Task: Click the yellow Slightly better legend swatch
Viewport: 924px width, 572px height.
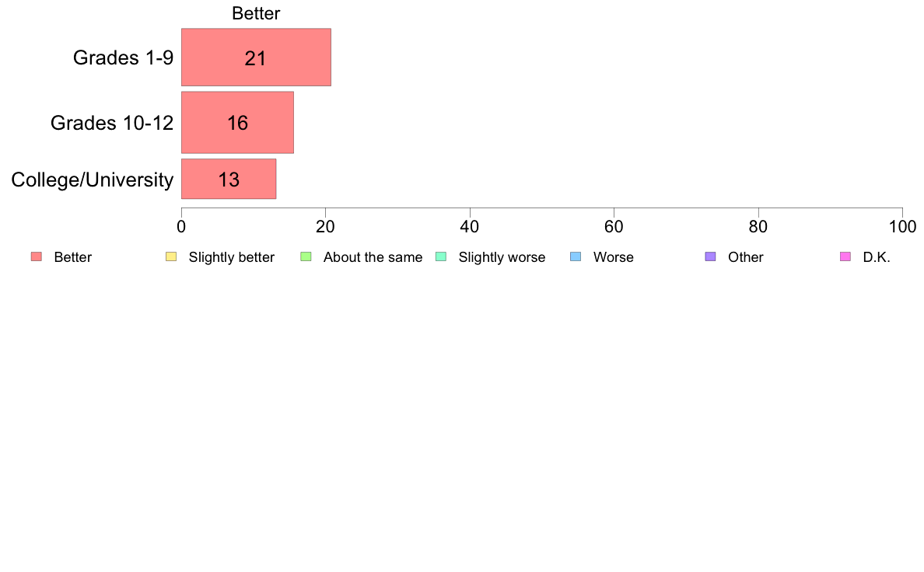Action: click(171, 256)
